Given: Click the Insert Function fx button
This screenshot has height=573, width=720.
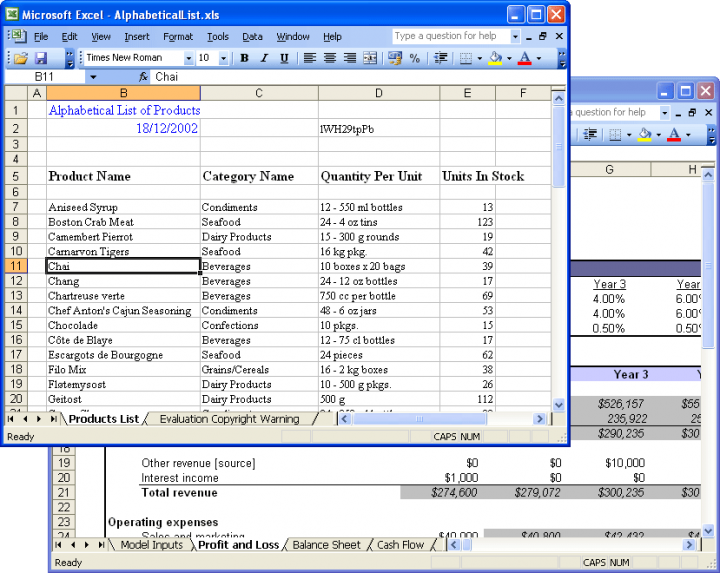Looking at the screenshot, I should point(143,77).
